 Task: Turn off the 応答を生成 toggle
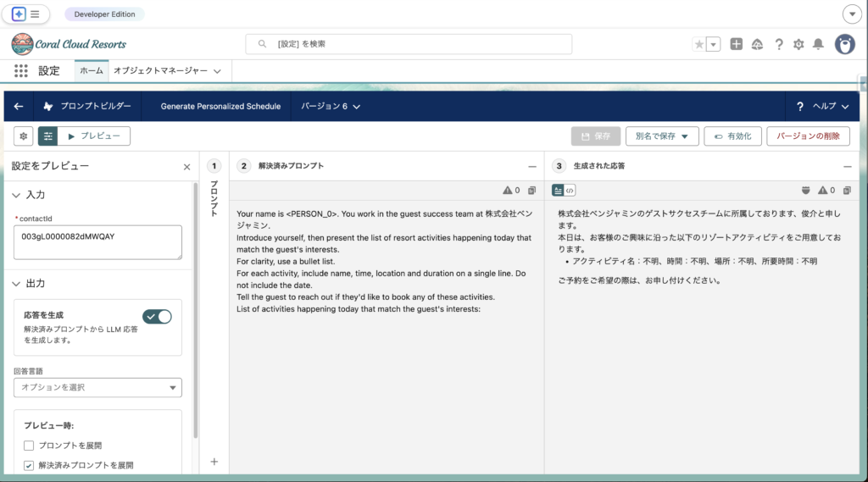[157, 316]
